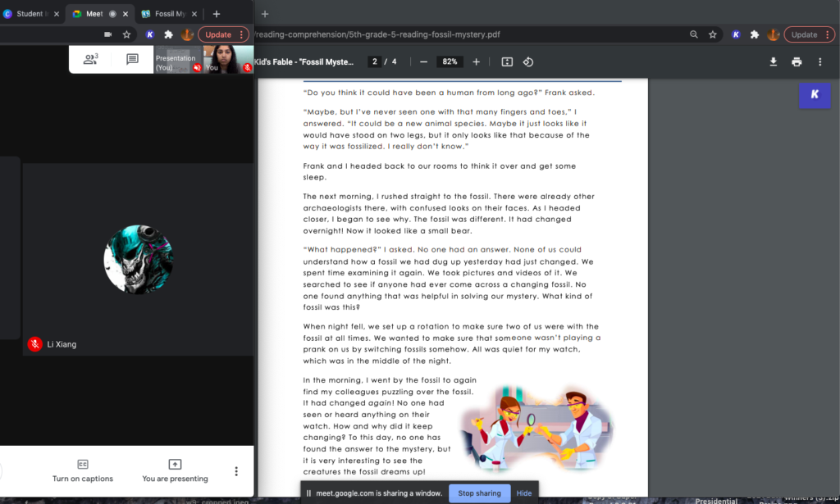Viewport: 840px width, 504px height.
Task: Open a new tab in the right browser window
Action: (265, 14)
